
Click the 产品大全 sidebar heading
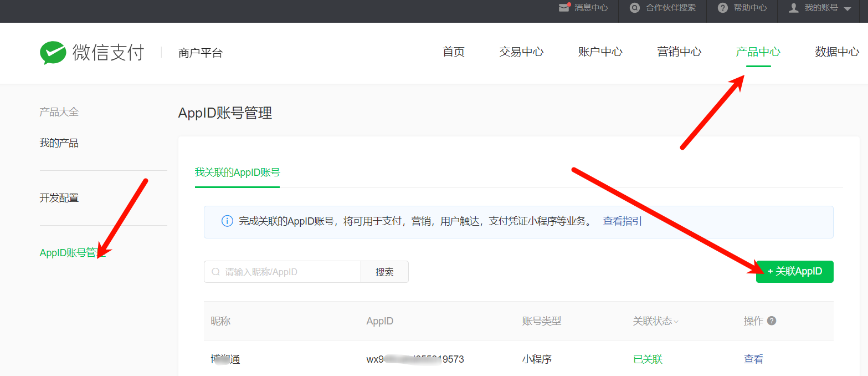click(59, 112)
